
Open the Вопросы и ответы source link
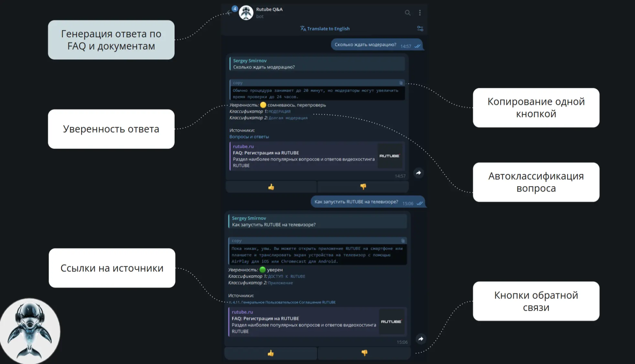point(249,137)
